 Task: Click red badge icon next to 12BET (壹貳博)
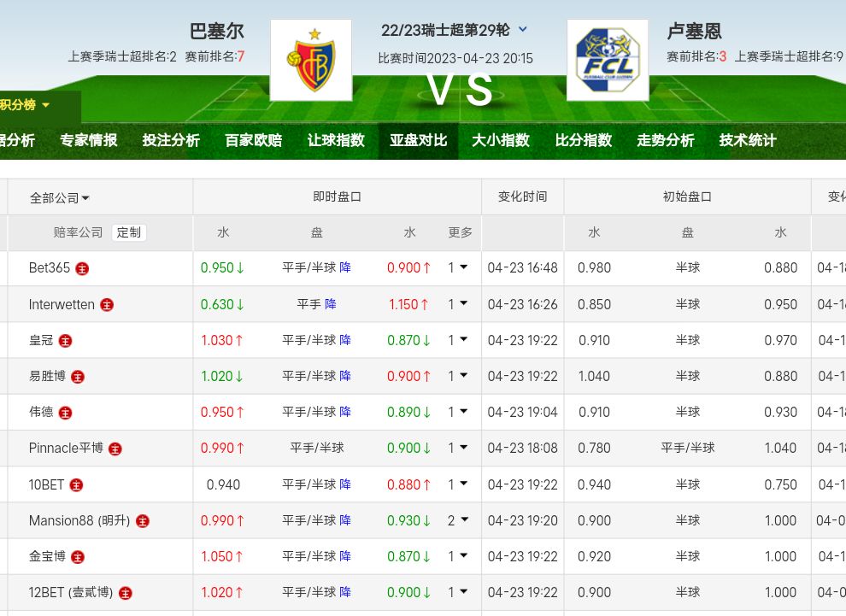point(126,593)
